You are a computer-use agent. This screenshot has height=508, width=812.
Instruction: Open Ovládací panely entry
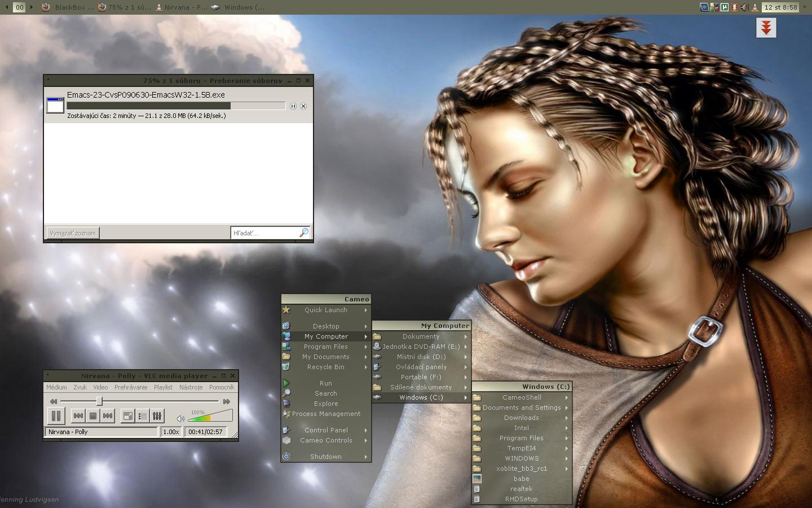pyautogui.click(x=421, y=367)
